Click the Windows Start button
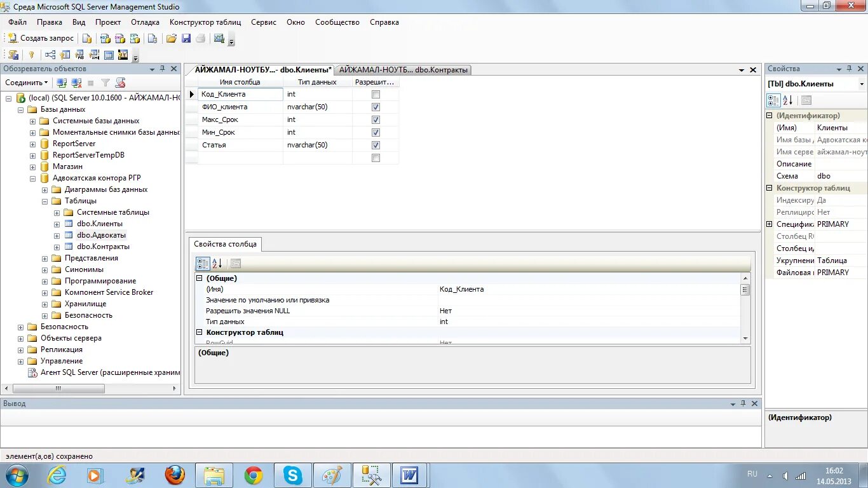Viewport: 868px width, 488px height. tap(16, 475)
